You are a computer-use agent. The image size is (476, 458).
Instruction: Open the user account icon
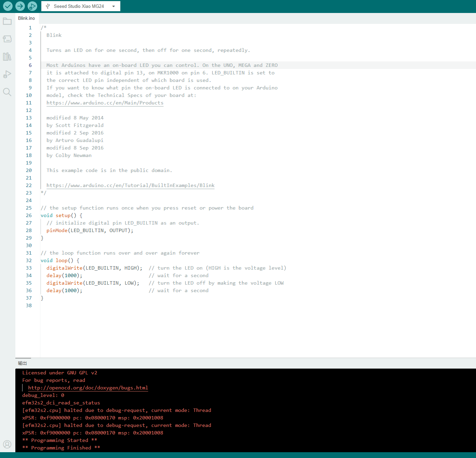click(7, 444)
